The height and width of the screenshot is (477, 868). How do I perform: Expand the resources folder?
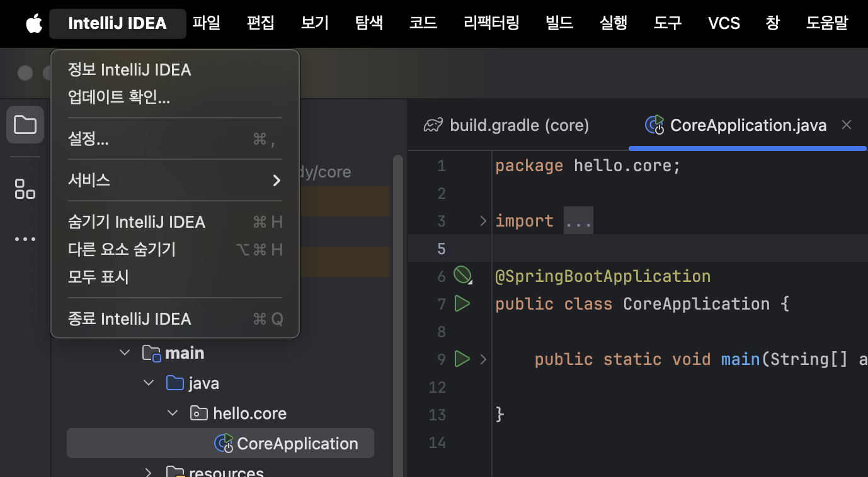(x=149, y=472)
